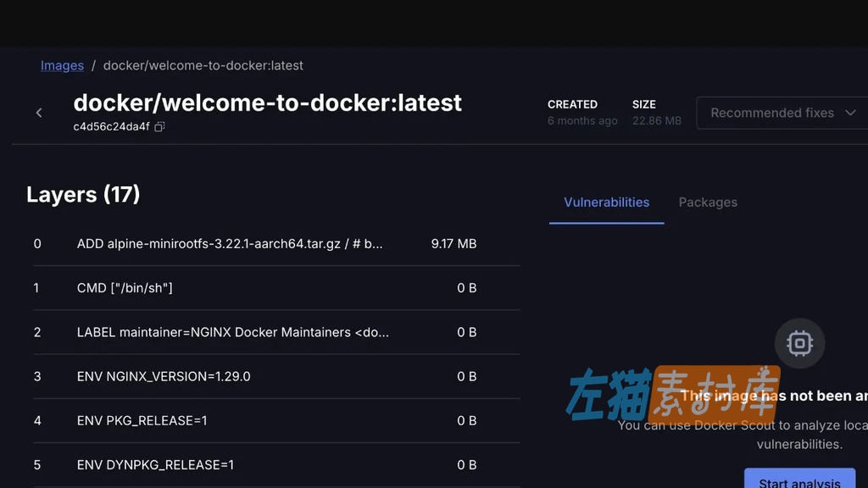
Task: Click the 9.17 MB size value
Action: click(453, 244)
